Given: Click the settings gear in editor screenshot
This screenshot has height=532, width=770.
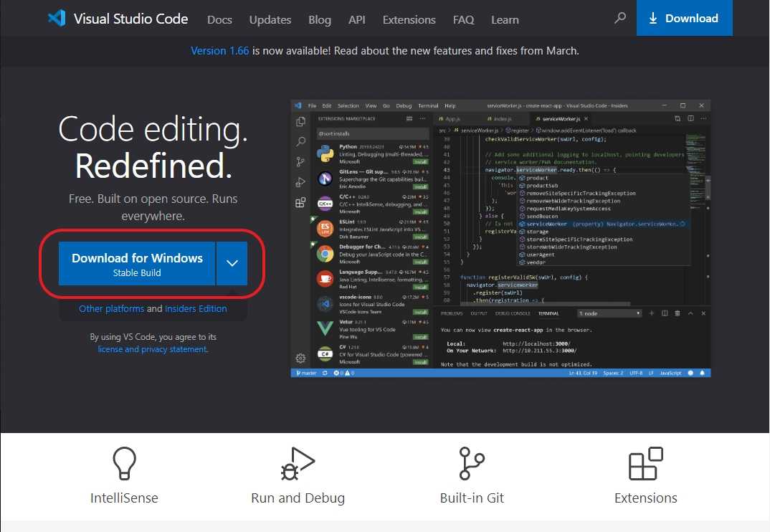Looking at the screenshot, I should click(x=300, y=358).
